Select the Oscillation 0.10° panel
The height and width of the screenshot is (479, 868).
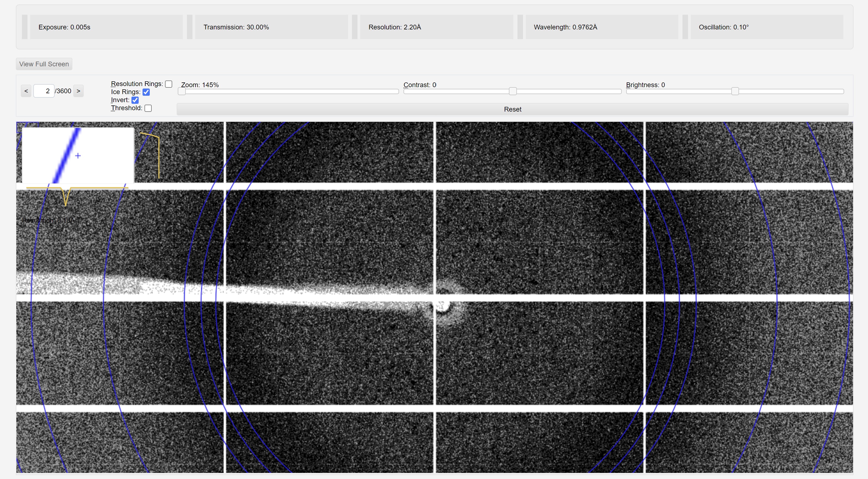point(767,27)
